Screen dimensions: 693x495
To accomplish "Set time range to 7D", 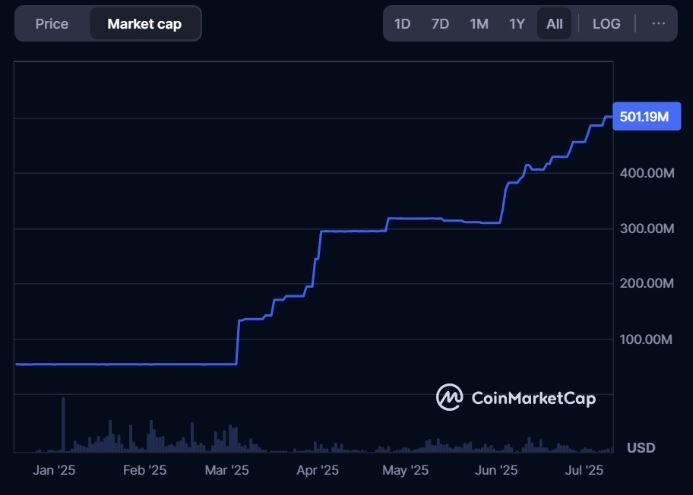I will 440,23.
